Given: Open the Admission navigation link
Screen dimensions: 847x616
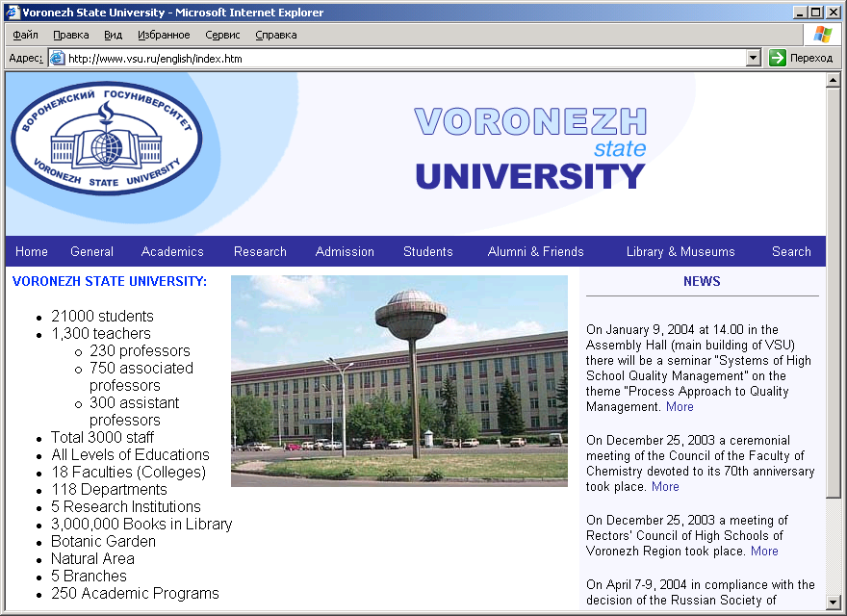Looking at the screenshot, I should [345, 252].
